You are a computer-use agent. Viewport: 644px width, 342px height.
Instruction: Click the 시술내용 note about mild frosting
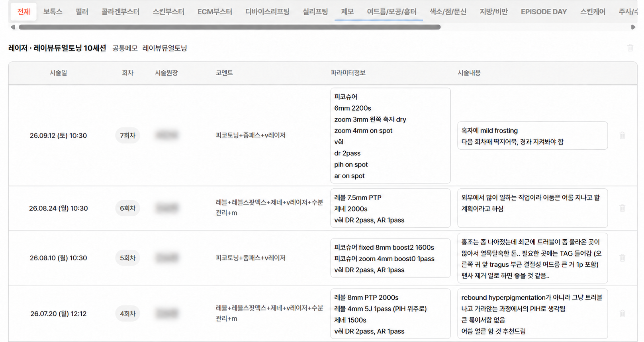(532, 136)
